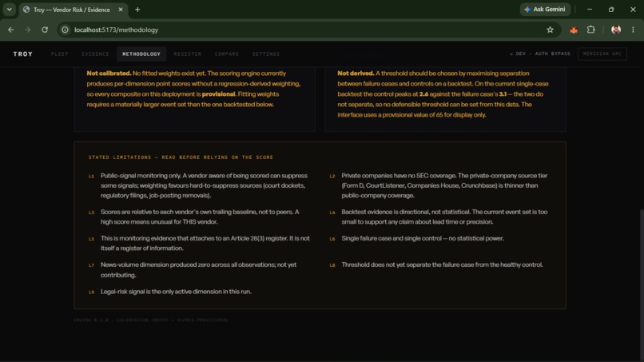Close the Troy Vendor Risk tab
Screen dimensions: 644x362
click(x=121, y=10)
